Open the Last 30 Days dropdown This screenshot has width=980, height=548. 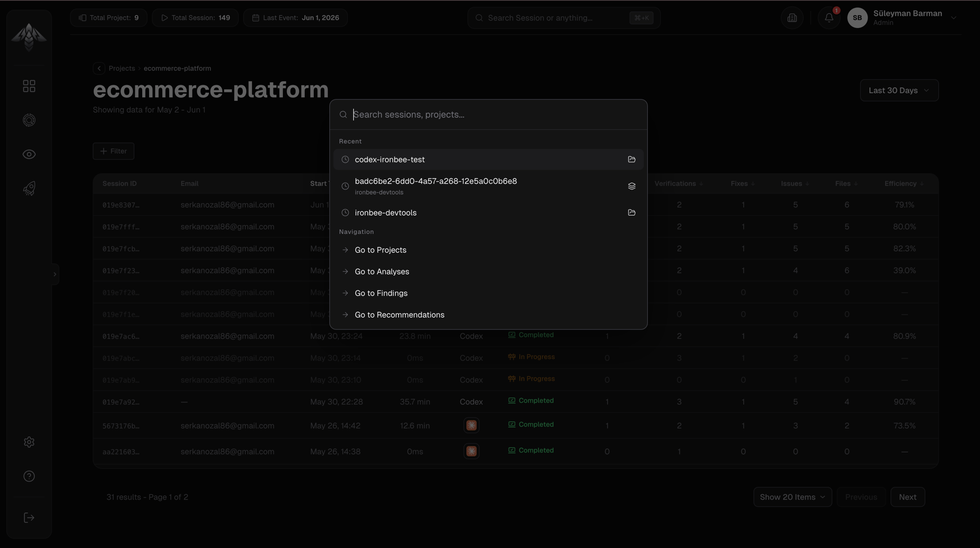(x=899, y=90)
